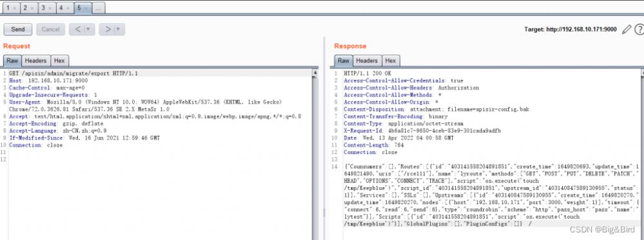
Task: Select the Response Raw tab
Action: 343,60
